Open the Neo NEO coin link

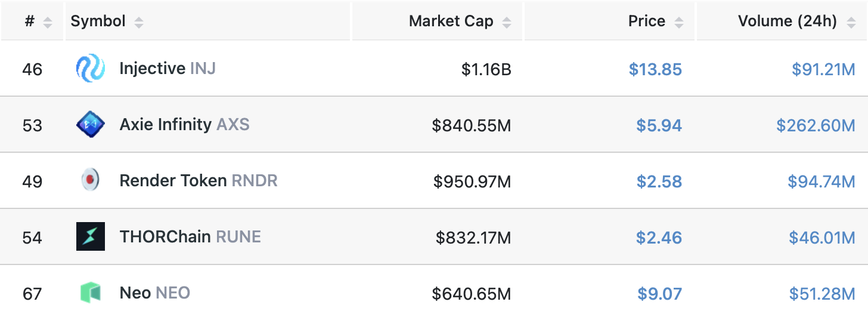[x=154, y=293]
